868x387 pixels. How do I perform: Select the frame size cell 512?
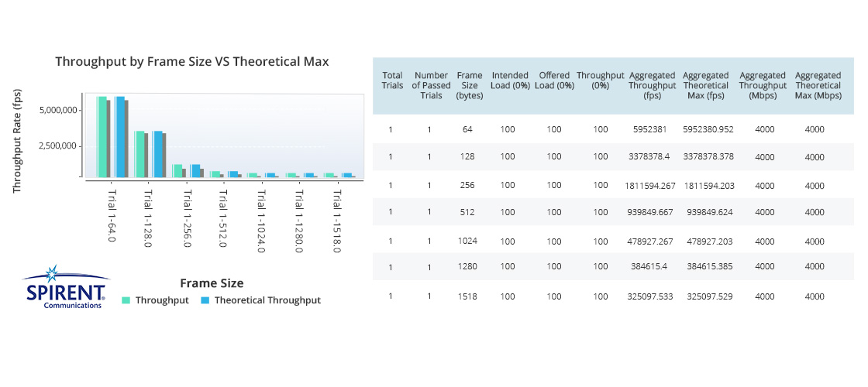tap(468, 212)
